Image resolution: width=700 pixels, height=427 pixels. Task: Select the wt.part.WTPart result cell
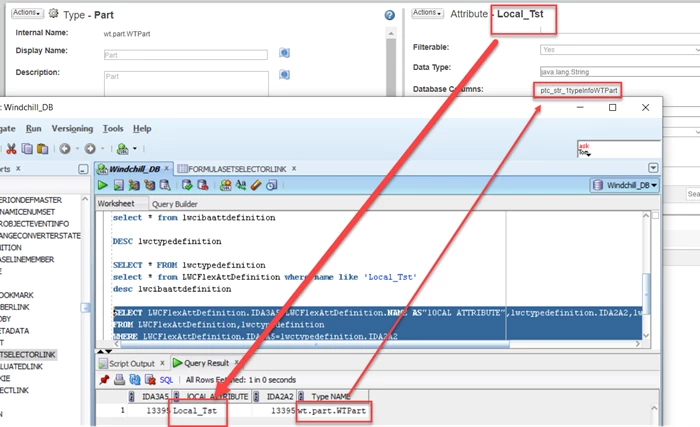[x=332, y=410]
